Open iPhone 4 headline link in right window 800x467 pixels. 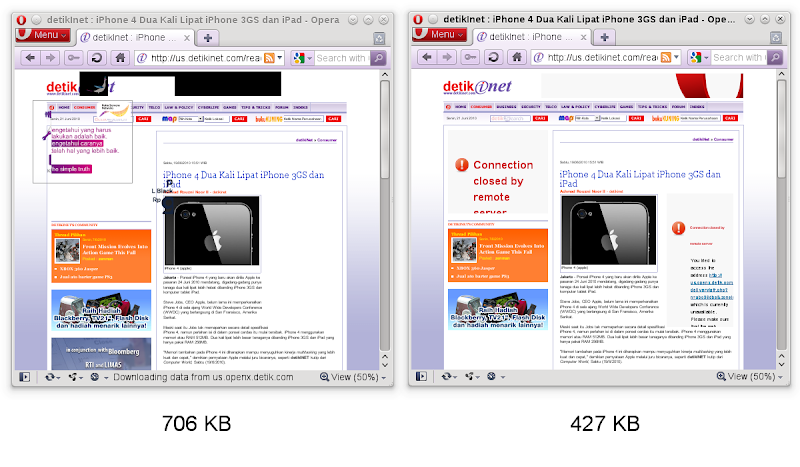[640, 179]
